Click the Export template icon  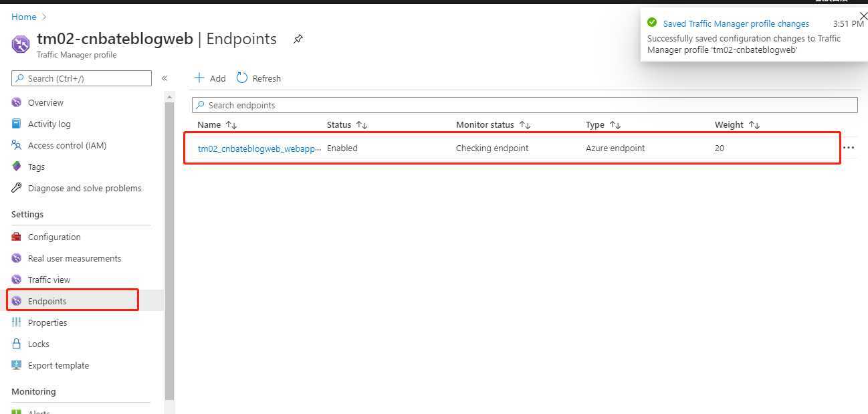(17, 365)
